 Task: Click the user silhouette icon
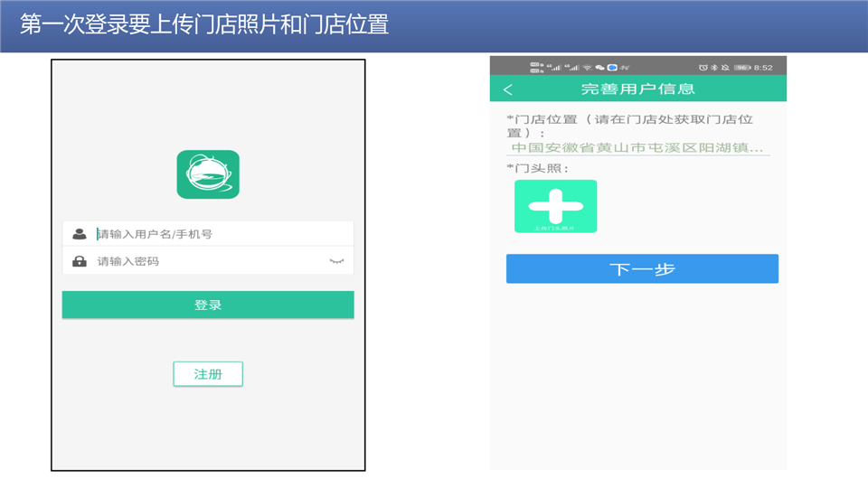click(80, 234)
